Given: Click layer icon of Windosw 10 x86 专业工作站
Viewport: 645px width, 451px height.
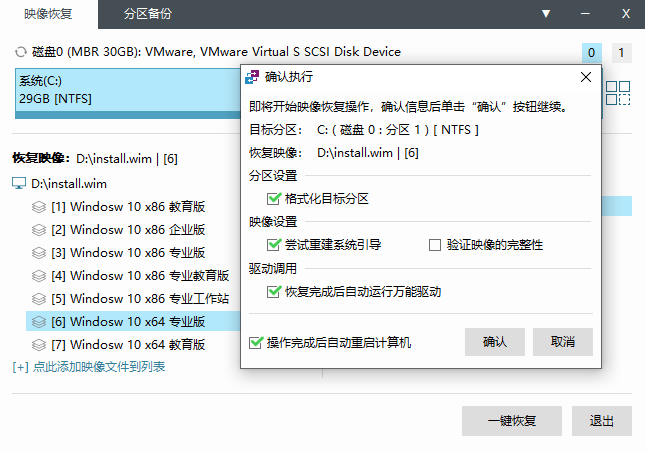Looking at the screenshot, I should [x=39, y=298].
